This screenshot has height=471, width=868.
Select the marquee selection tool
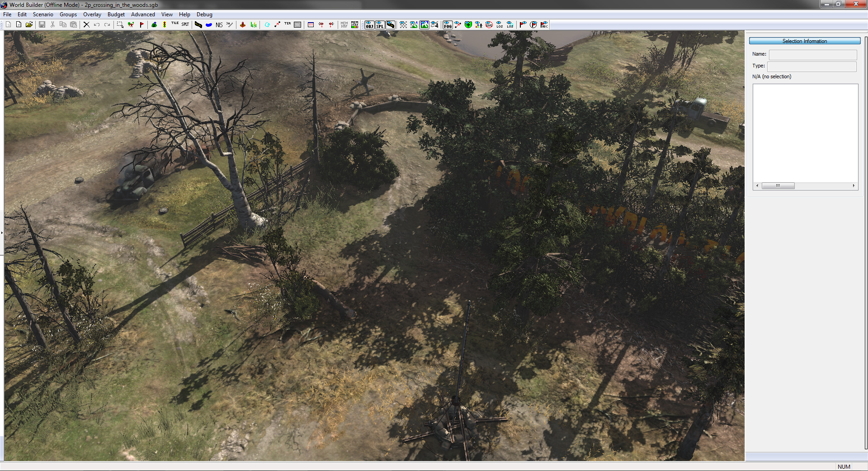click(x=120, y=25)
